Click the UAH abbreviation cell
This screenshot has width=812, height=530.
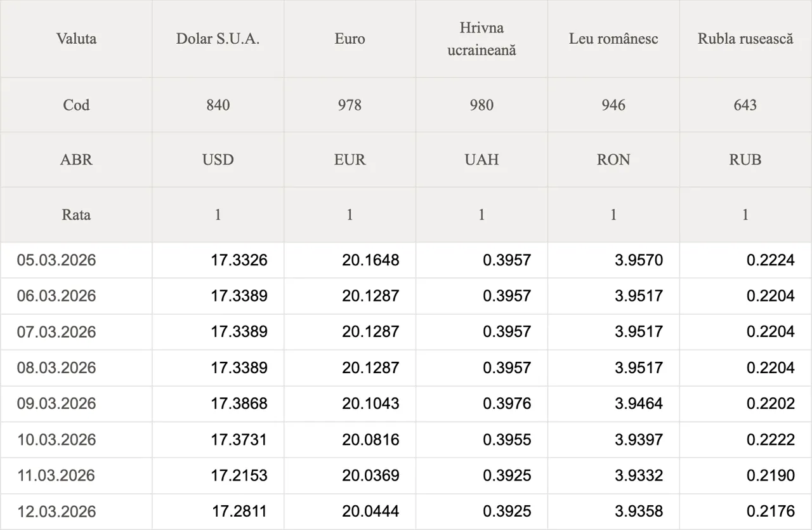coord(481,159)
